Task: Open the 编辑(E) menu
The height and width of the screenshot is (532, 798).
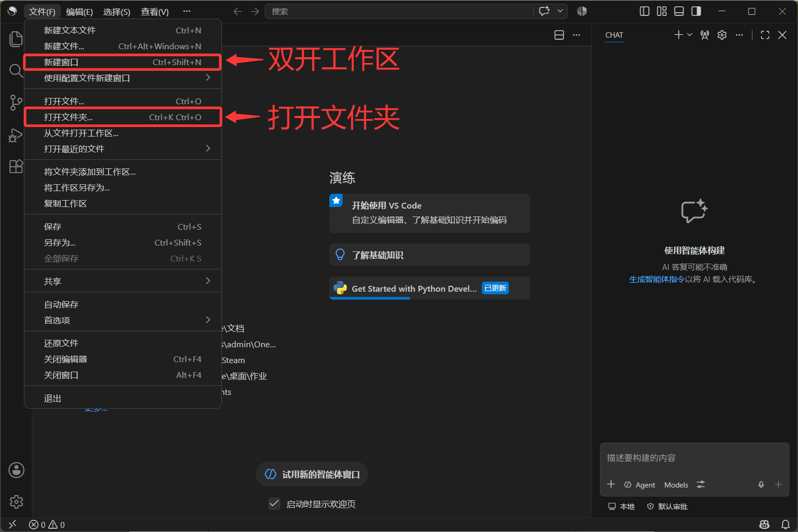Action: click(x=79, y=12)
